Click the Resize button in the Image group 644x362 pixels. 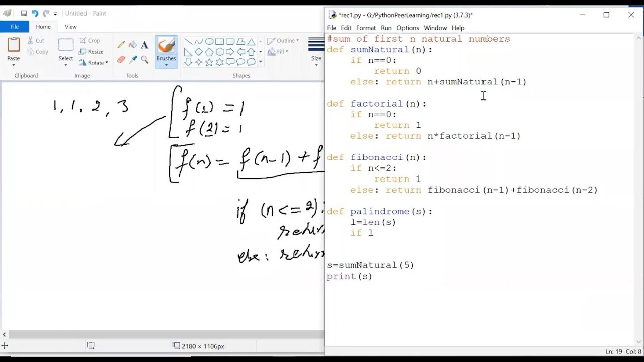(x=92, y=52)
